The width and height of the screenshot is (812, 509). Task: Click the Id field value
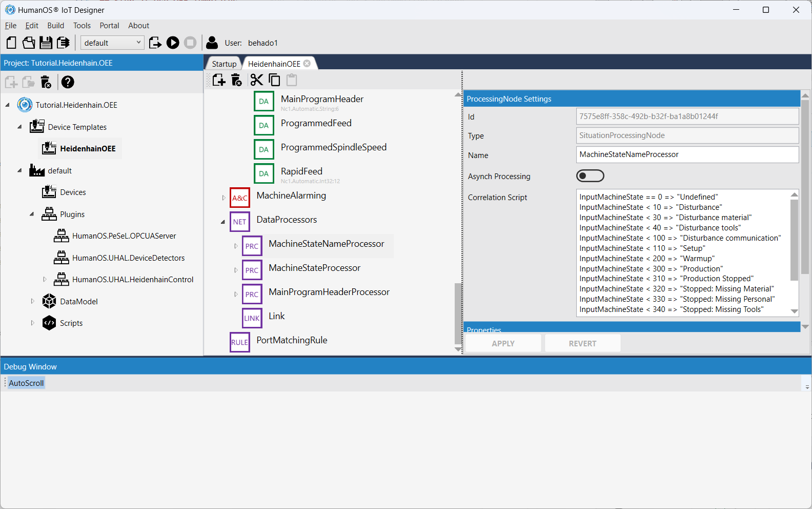(x=687, y=116)
